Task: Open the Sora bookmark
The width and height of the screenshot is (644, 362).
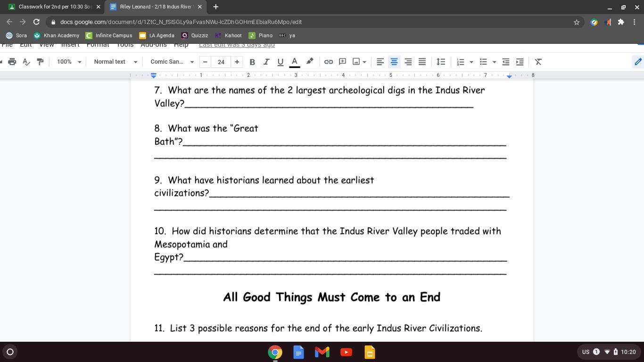Action: click(x=17, y=35)
